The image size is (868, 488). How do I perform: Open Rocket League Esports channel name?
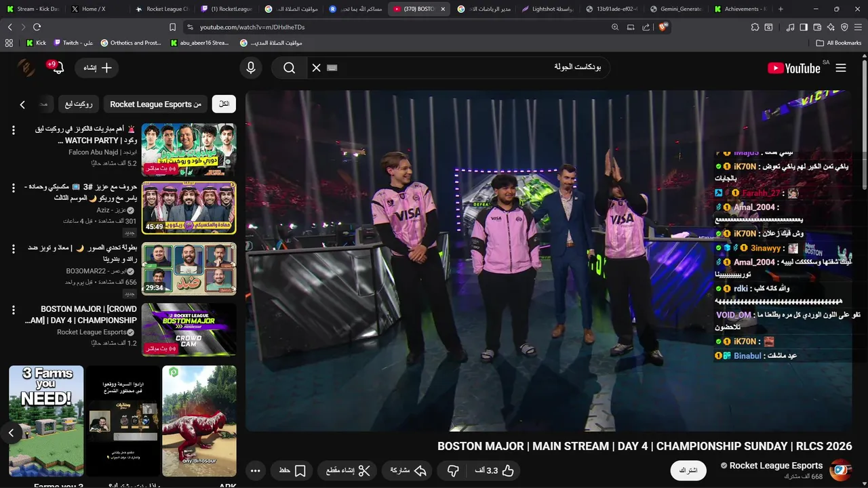pyautogui.click(x=776, y=466)
